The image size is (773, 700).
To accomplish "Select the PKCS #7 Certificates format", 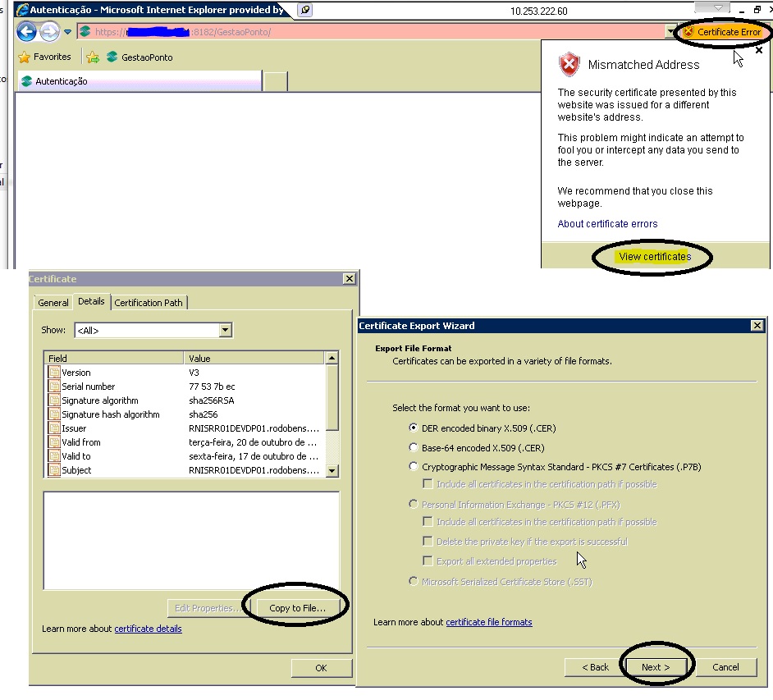I will pyautogui.click(x=414, y=467).
